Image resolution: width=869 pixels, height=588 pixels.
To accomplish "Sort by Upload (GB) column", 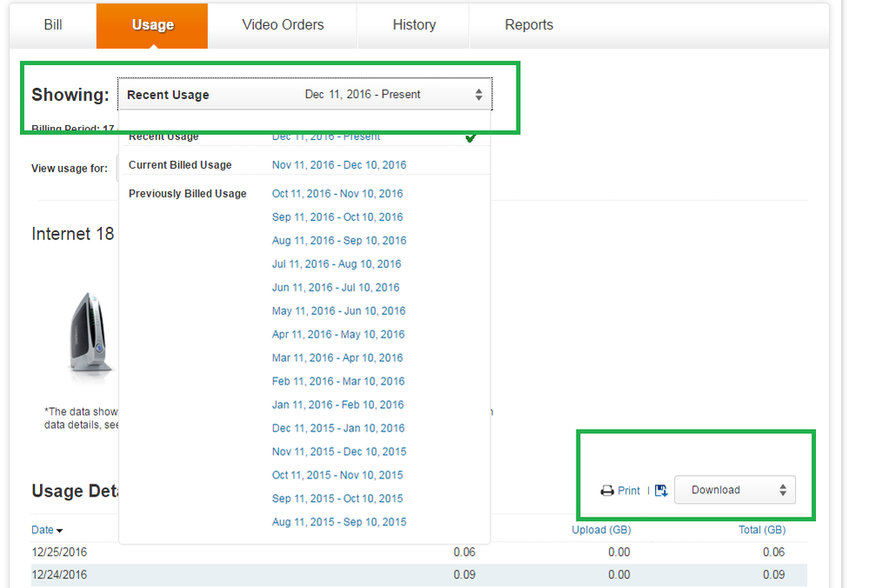I will tap(601, 530).
